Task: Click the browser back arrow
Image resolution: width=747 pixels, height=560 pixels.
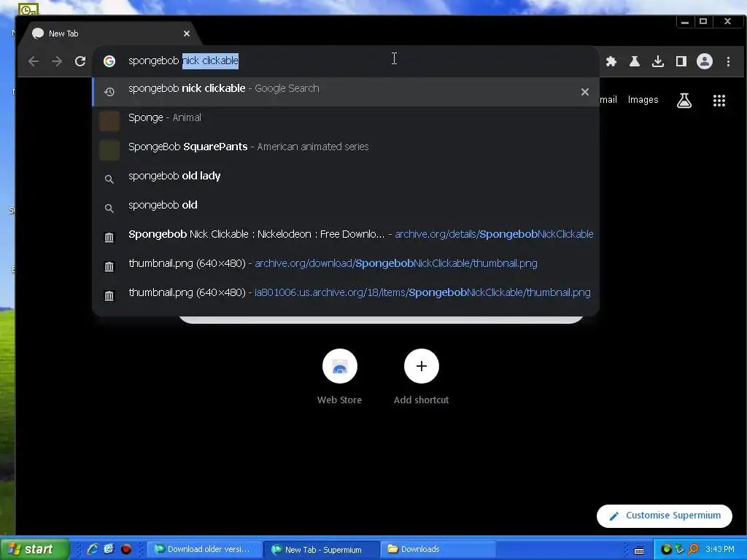Action: coord(33,61)
